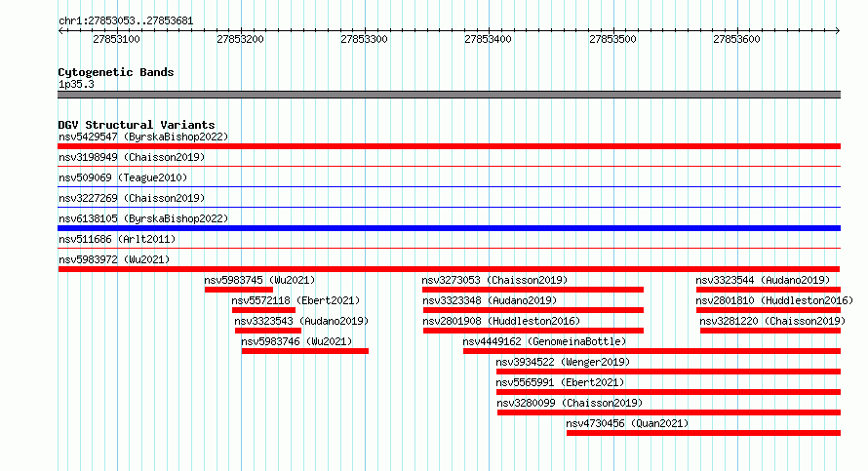Screen dimensions: 868x471
Task: Click the Cytogenetic Bands track title
Action: (x=116, y=72)
